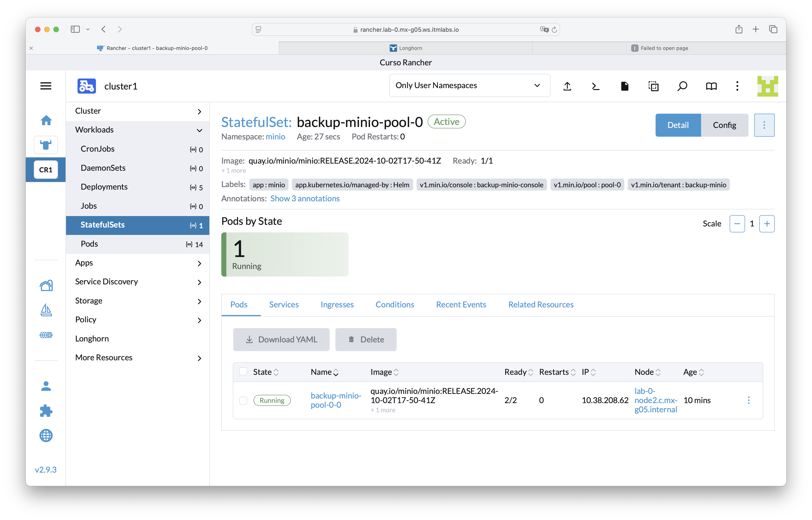Image resolution: width=812 pixels, height=520 pixels.
Task: Go to the Home icon in sidebar
Action: (x=46, y=120)
